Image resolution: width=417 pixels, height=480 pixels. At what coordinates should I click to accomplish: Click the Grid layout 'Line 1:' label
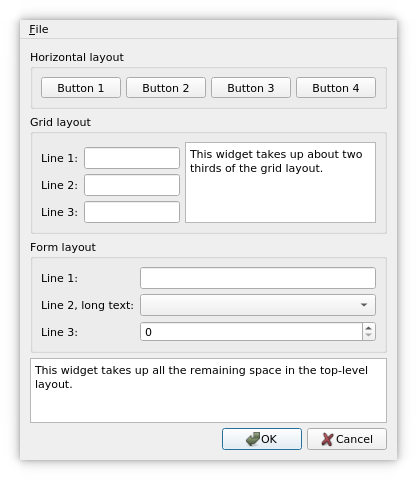click(59, 158)
